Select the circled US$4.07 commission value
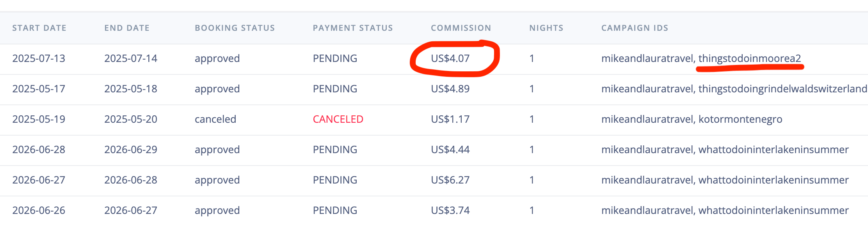This screenshot has height=226, width=868. coord(450,58)
